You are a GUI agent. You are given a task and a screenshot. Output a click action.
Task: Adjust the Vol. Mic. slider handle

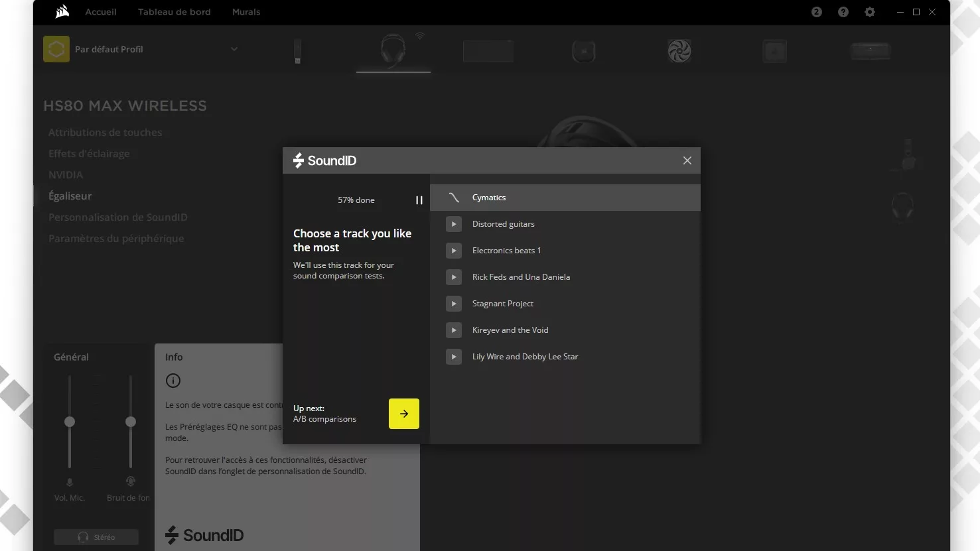70,422
